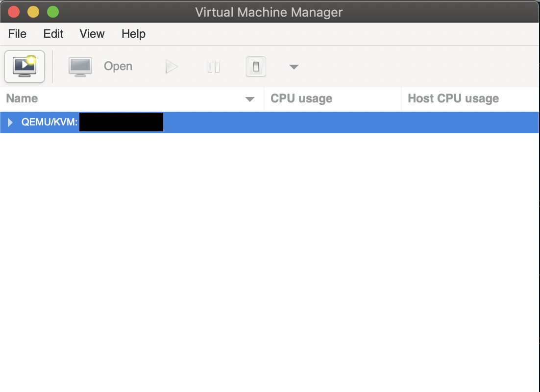This screenshot has width=540, height=392.
Task: Maximize window with the green button
Action: (x=53, y=12)
